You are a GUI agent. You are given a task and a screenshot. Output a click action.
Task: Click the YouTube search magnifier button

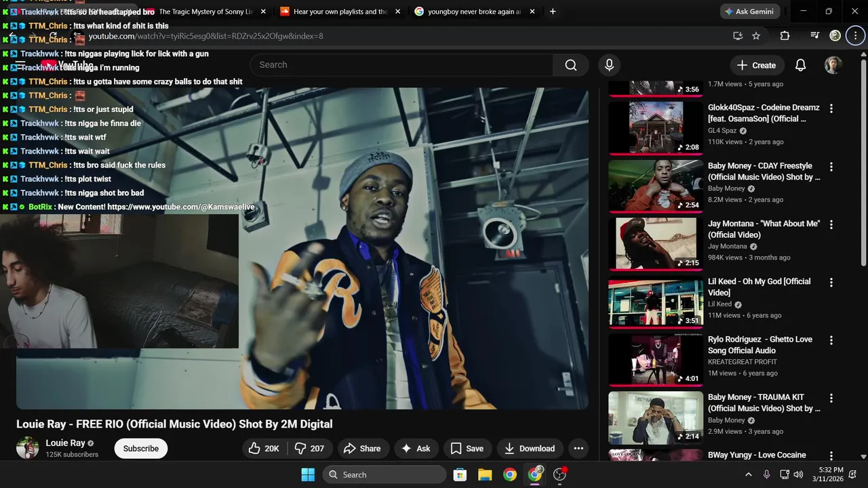click(571, 65)
